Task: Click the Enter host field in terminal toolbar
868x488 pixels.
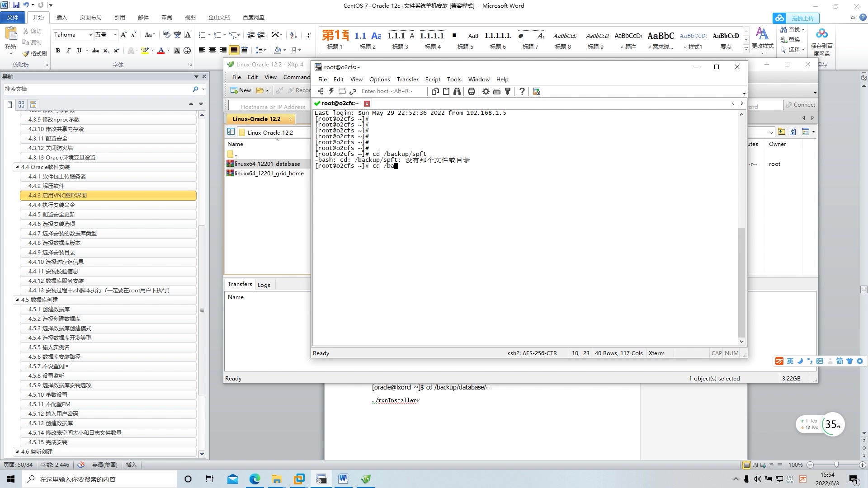Action: click(393, 91)
